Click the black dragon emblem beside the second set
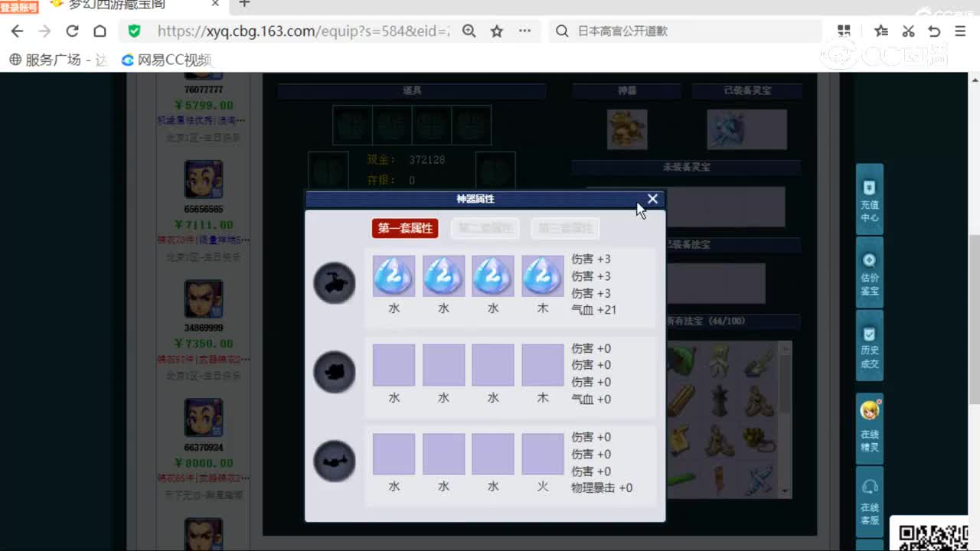Screen dimensions: 980x551 click(335, 371)
